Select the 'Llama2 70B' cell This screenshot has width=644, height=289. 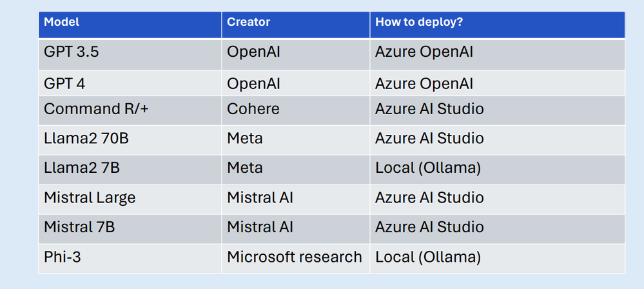pyautogui.click(x=130, y=140)
